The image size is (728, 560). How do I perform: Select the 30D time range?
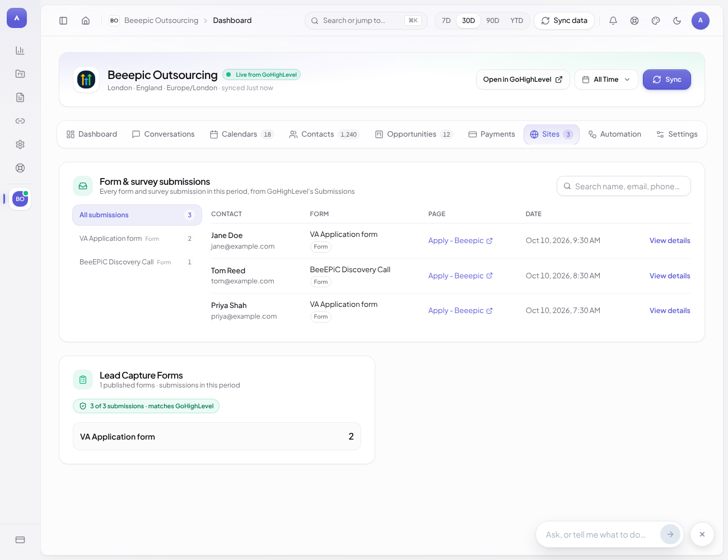tap(469, 21)
